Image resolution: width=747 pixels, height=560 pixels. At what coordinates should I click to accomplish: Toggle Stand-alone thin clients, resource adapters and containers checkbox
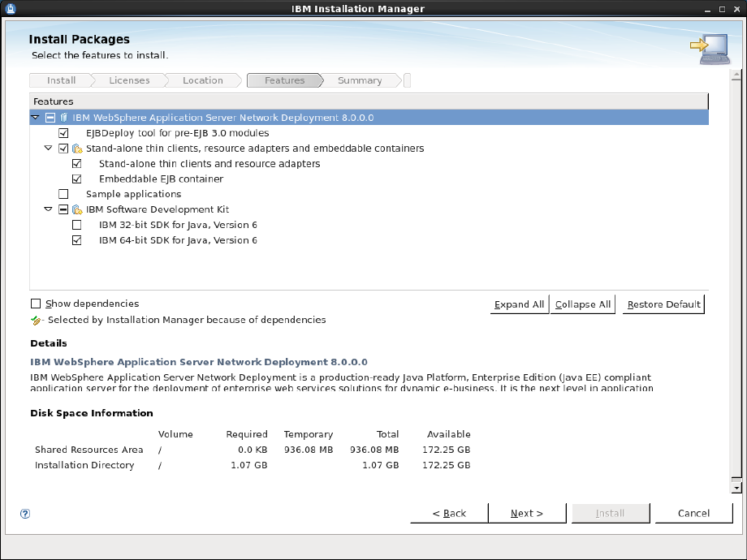point(63,149)
